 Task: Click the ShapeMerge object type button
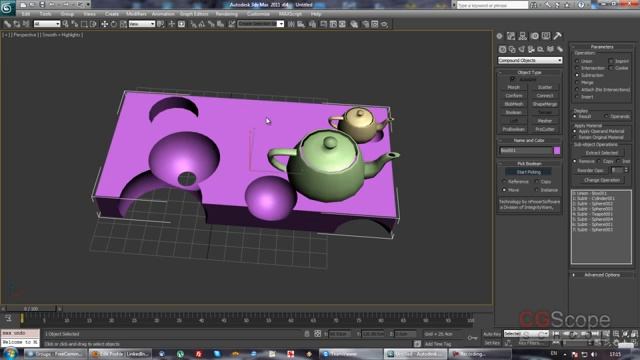point(545,104)
